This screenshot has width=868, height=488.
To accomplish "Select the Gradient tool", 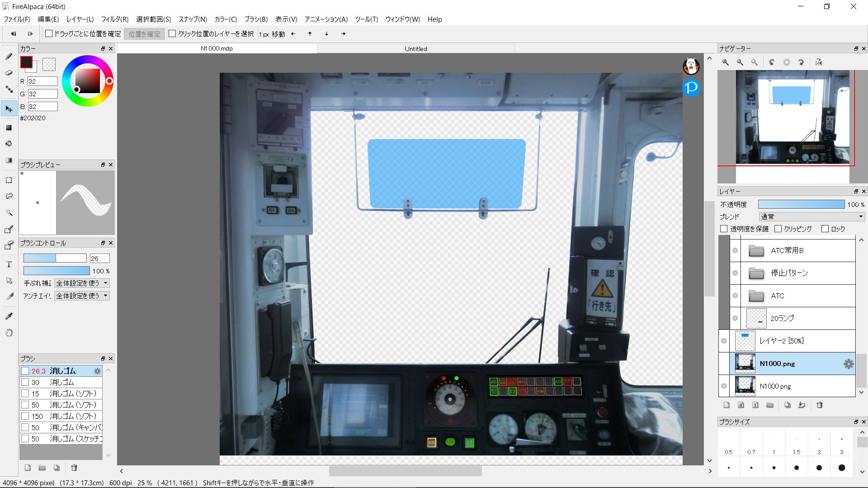I will pos(9,160).
